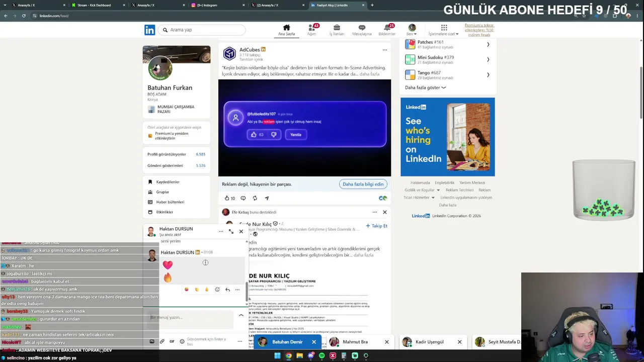The height and width of the screenshot is (362, 644).
Task: Click Daha fazla bilgi edin button
Action: (x=363, y=184)
